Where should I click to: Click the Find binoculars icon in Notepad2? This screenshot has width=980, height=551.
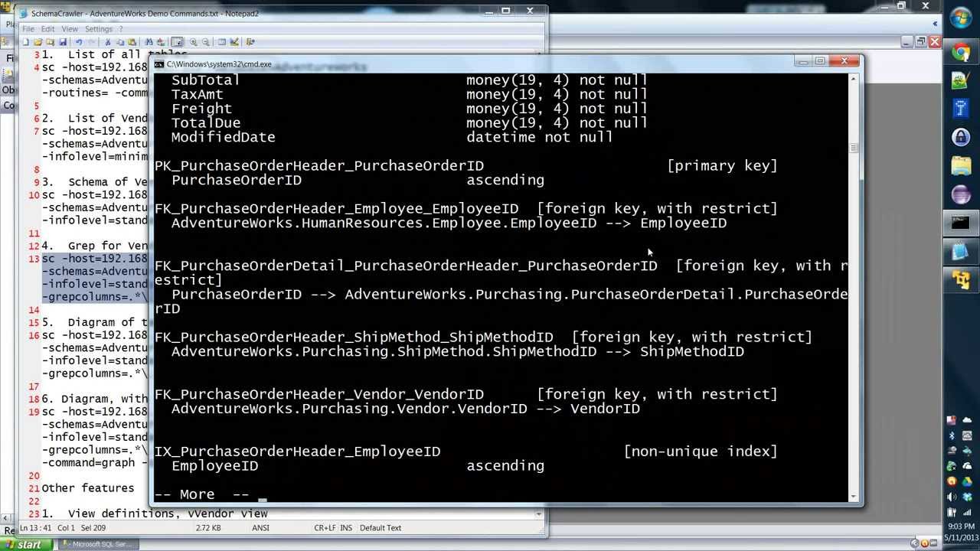tap(149, 42)
